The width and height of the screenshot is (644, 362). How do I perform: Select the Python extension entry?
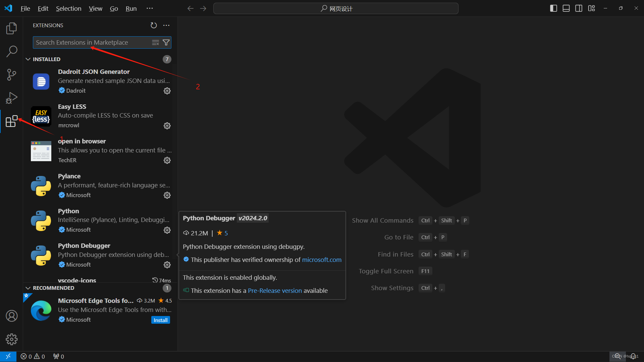tap(100, 220)
